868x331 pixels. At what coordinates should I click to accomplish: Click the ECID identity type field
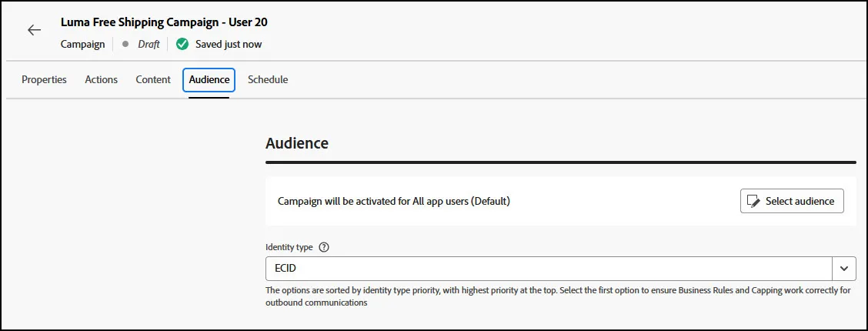click(x=549, y=269)
